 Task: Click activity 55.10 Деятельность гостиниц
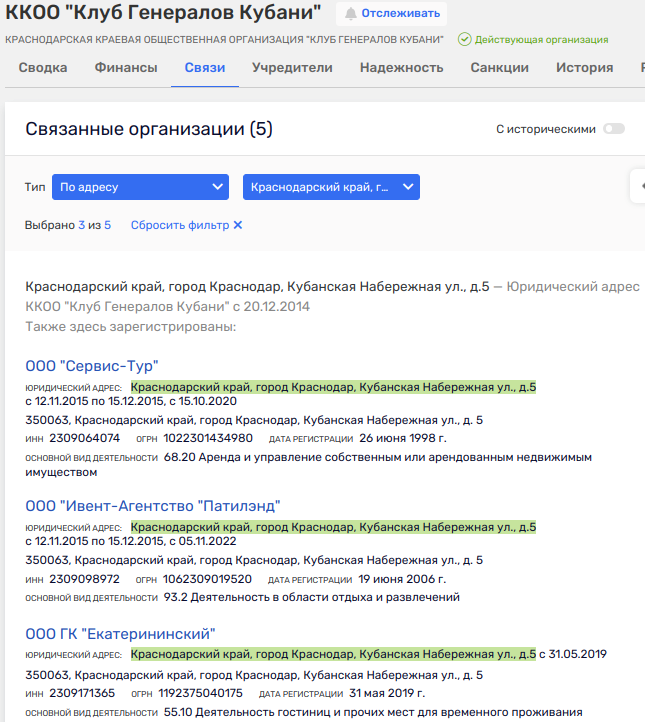click(x=373, y=712)
